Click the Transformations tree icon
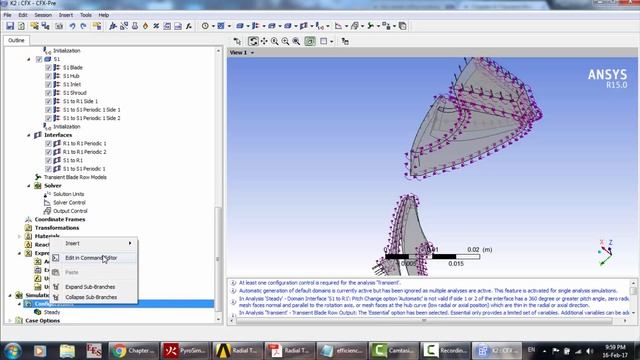Viewport: 640px width, 360px height. click(29, 228)
